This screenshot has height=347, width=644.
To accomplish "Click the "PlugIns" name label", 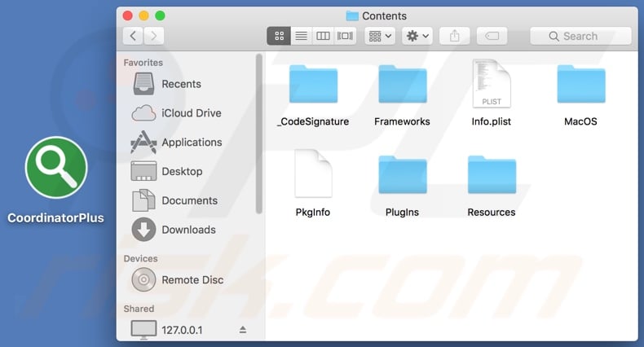I will tap(402, 212).
